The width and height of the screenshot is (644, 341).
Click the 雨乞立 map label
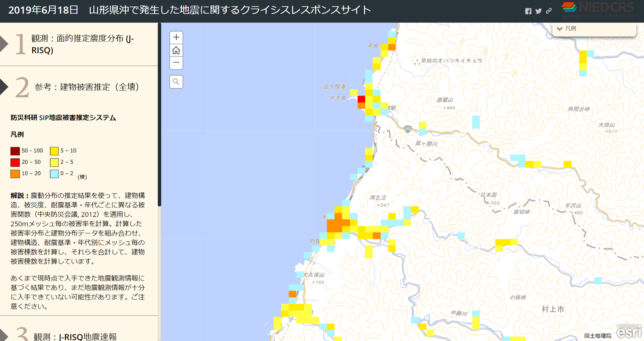(378, 198)
